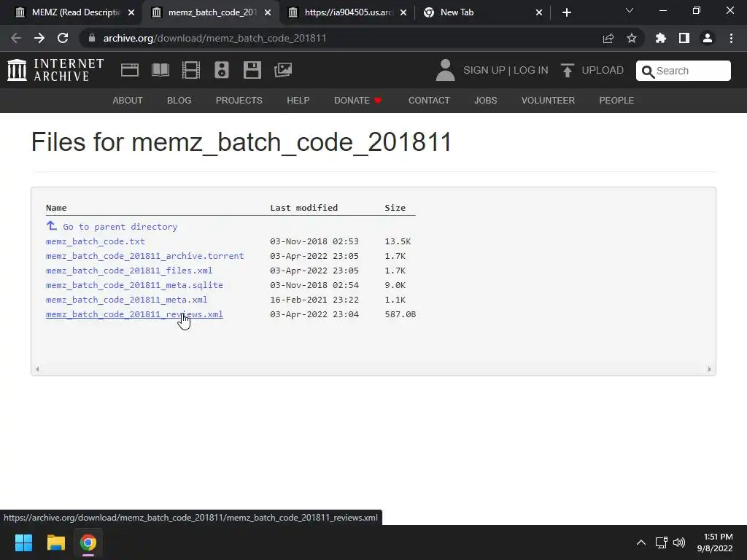Open memz_batch_code_201811_archive.torrent file
This screenshot has width=747, height=560.
(145, 256)
